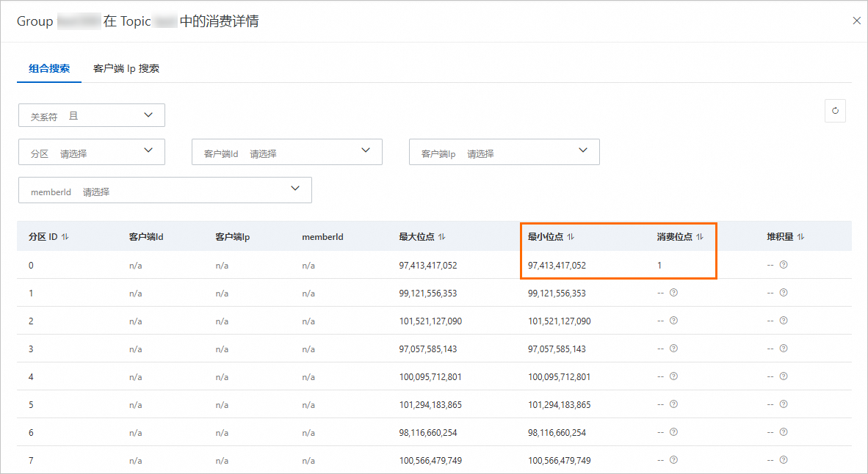Click 堆积量 help icon in partition 2 row

point(784,320)
